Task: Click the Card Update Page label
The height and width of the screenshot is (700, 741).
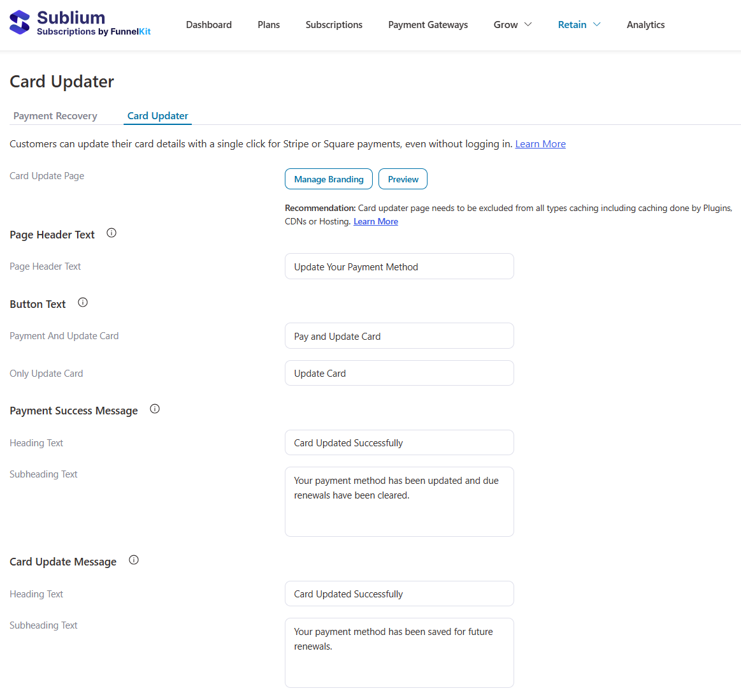Action: coord(47,176)
